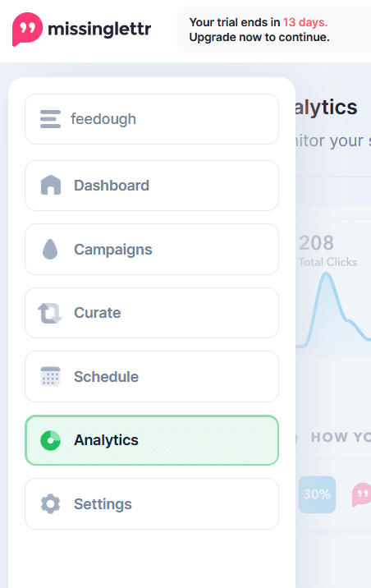
Task: Click the Settings gear icon
Action: pos(50,503)
